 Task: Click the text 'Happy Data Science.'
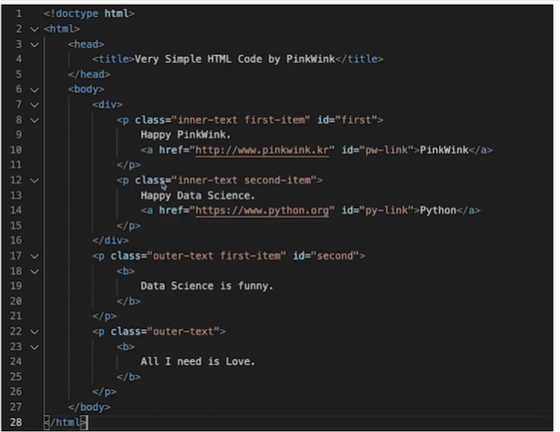198,195
